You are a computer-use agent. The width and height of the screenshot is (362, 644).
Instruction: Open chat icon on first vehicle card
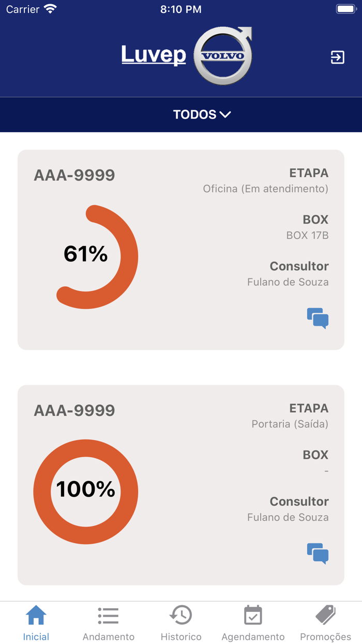point(318,318)
